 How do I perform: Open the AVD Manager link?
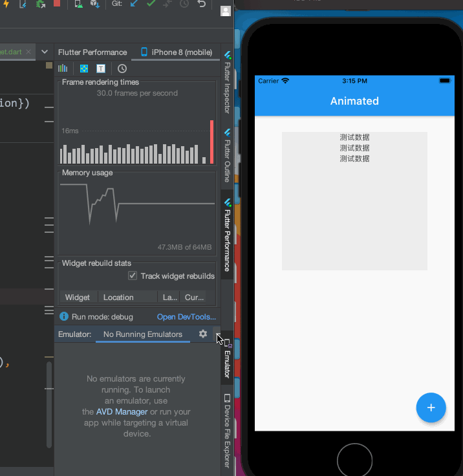pyautogui.click(x=122, y=411)
